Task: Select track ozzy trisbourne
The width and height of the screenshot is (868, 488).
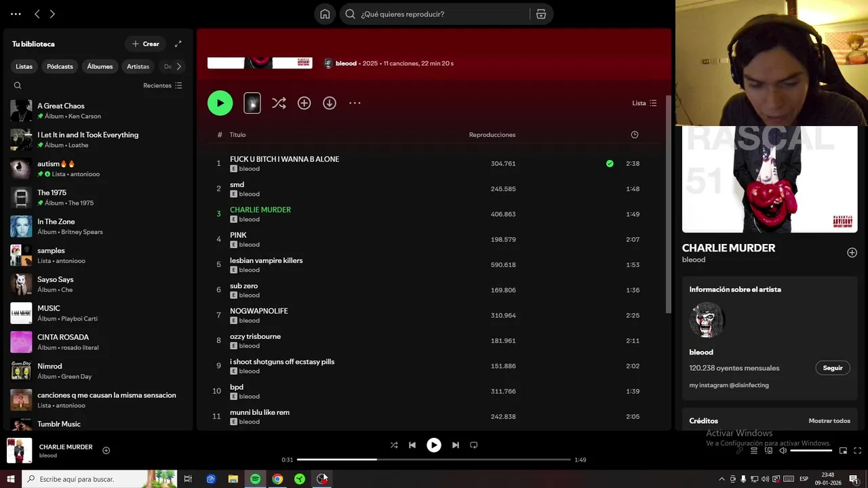Action: coord(433,341)
